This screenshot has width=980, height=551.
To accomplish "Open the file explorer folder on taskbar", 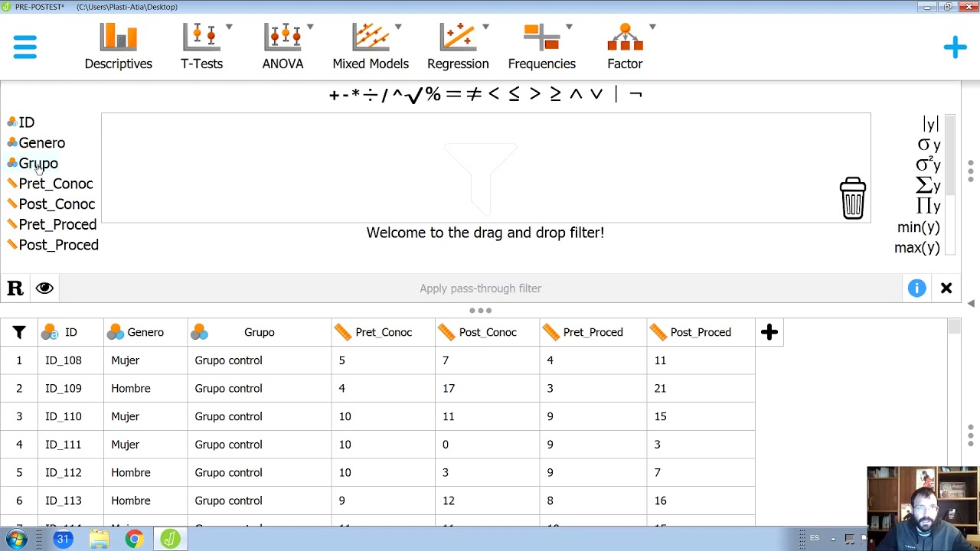I will tap(99, 540).
